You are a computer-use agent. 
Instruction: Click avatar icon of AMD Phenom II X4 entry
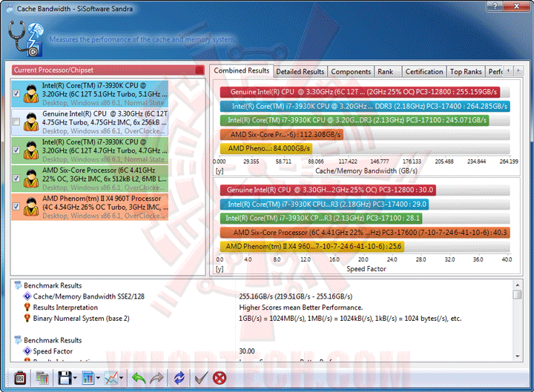[31, 207]
